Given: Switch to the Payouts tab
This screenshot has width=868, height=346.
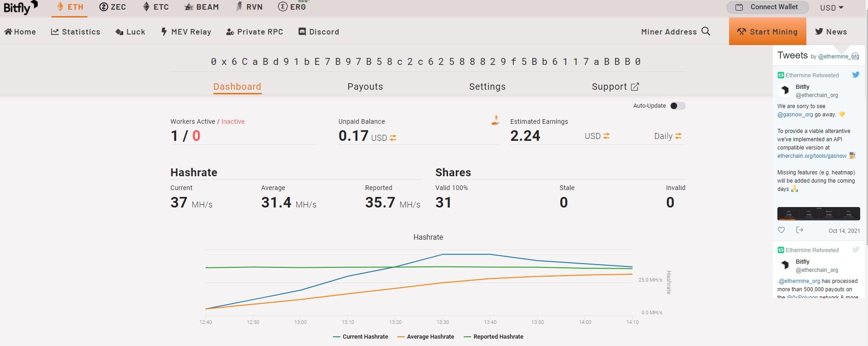Looking at the screenshot, I should point(365,86).
